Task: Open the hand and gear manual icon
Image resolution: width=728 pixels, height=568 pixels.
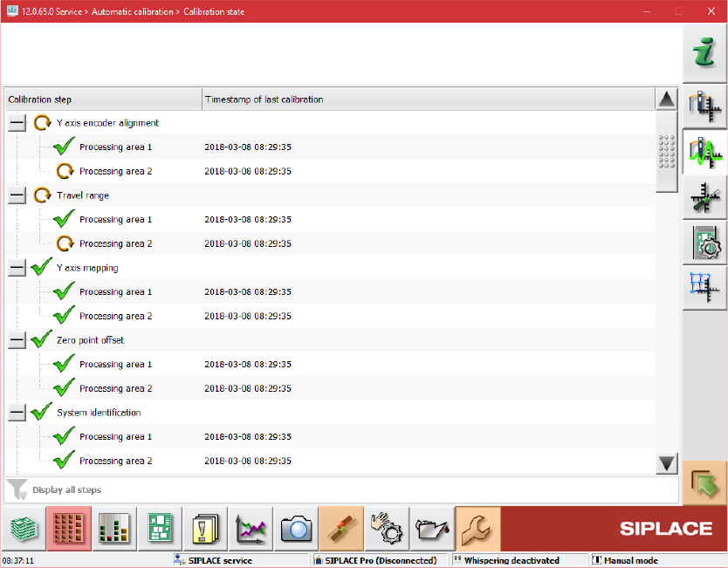Action: [388, 529]
